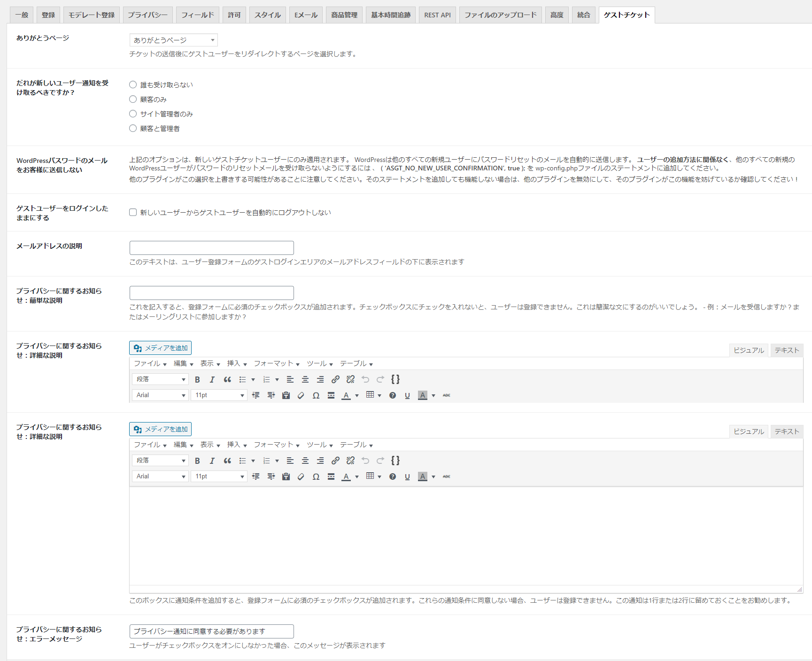Open the ファイル menu in upper editor
This screenshot has height=661, width=812.
point(150,363)
